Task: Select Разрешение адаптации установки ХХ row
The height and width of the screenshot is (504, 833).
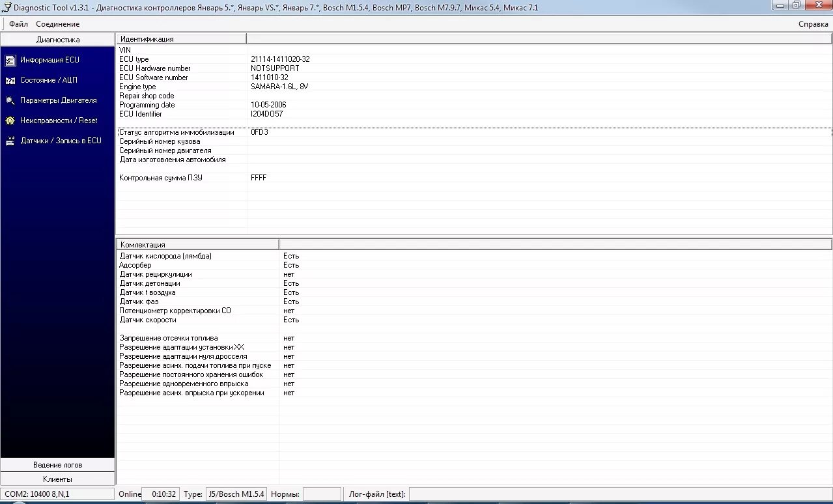Action: 474,347
